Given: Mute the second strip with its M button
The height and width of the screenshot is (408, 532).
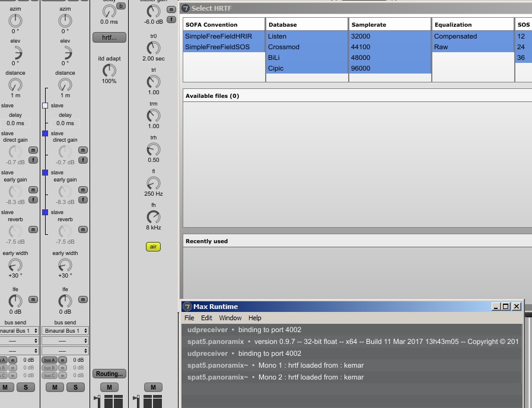Looking at the screenshot, I should coord(55,387).
